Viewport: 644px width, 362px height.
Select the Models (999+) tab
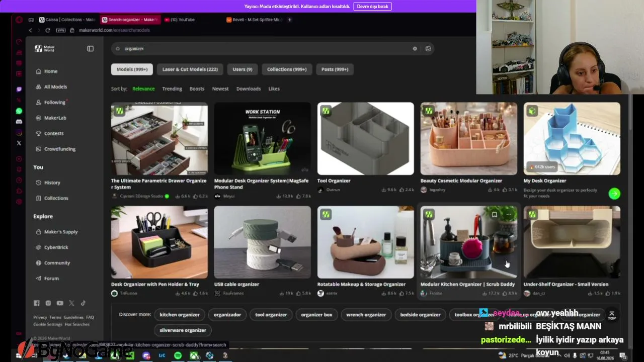tap(132, 69)
